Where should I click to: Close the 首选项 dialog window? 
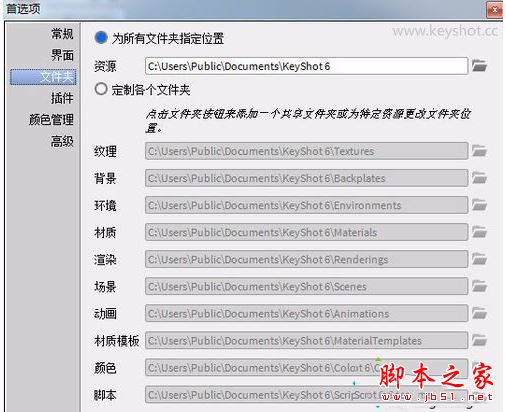(495, 10)
